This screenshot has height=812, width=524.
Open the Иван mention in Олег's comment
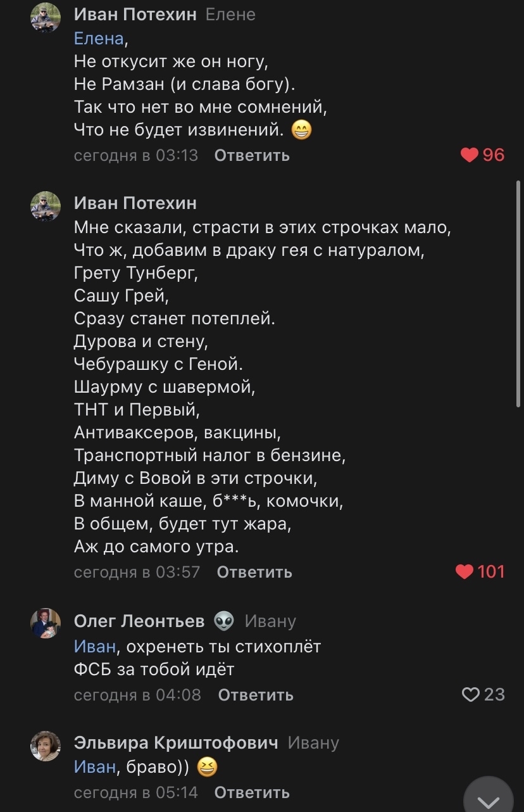pyautogui.click(x=95, y=647)
